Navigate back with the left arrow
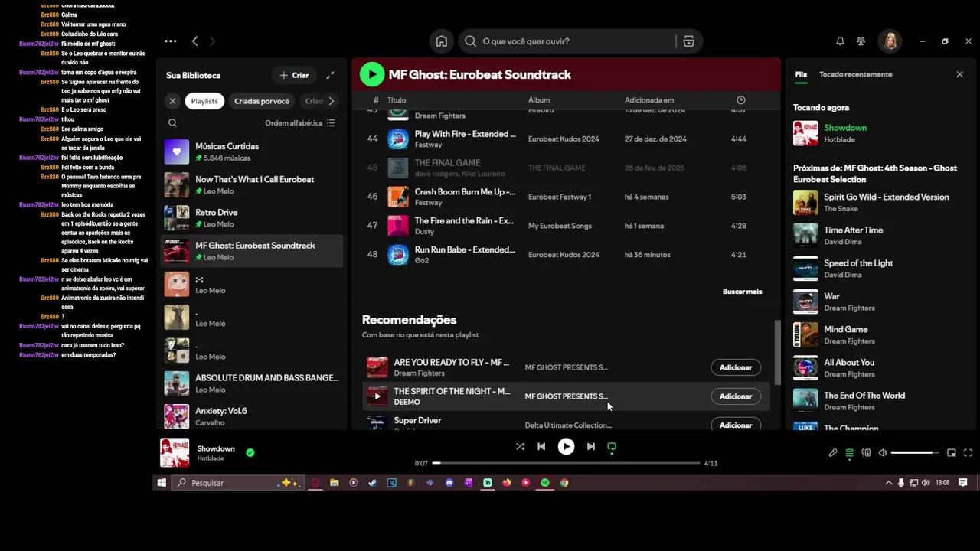Image resolution: width=980 pixels, height=551 pixels. 195,41
